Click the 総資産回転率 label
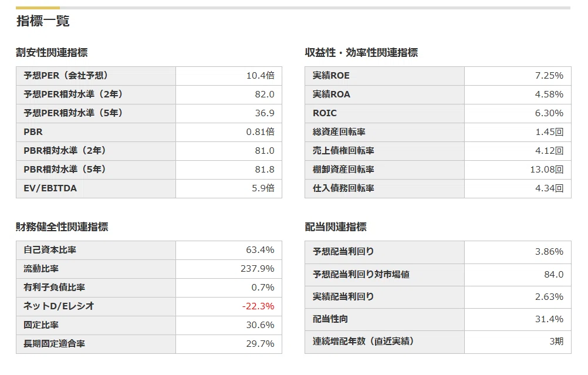The width and height of the screenshot is (588, 375). (x=339, y=132)
